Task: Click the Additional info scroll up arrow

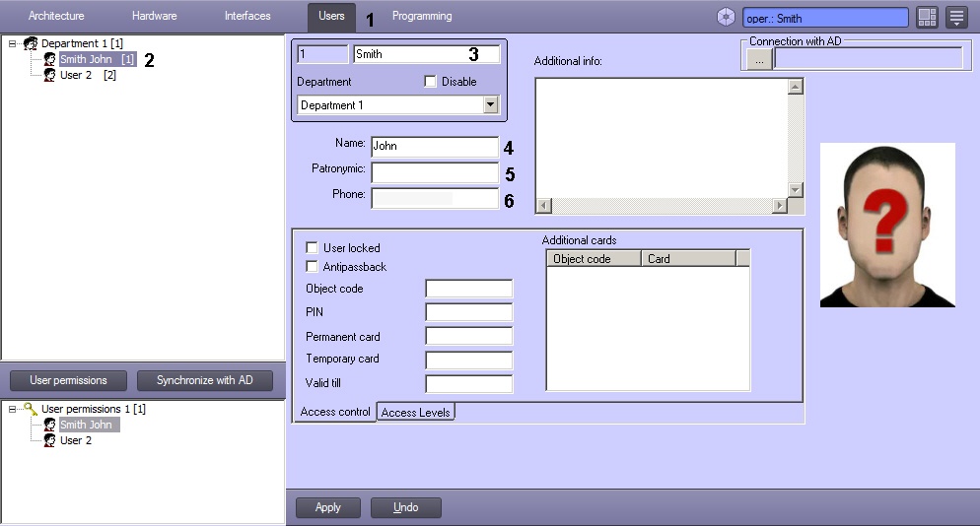Action: pyautogui.click(x=795, y=87)
